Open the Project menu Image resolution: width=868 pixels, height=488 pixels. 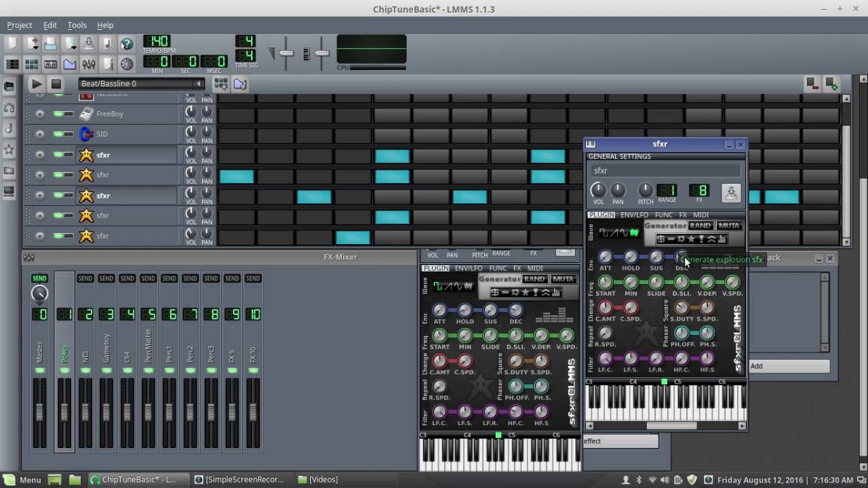[19, 25]
